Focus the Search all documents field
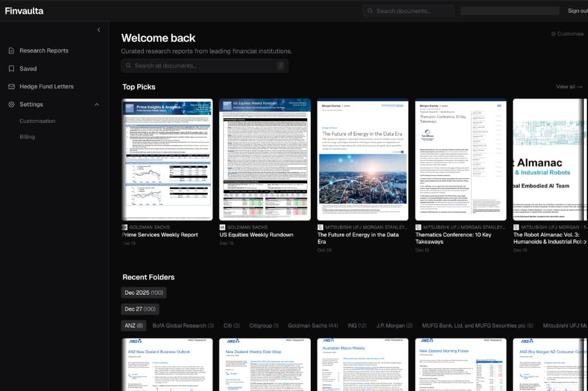Viewport: 588px width, 391px height. pos(204,65)
